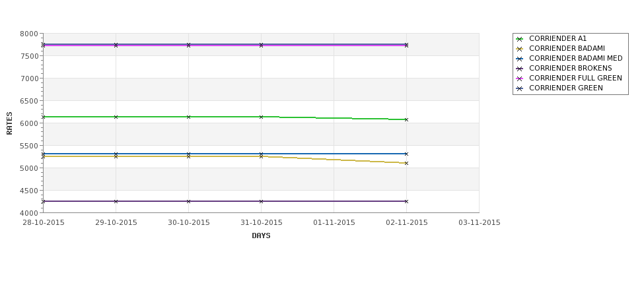Click the CORRIENDER FULL GREEN magenta legend marker
This screenshot has width=644, height=283.
(520, 79)
